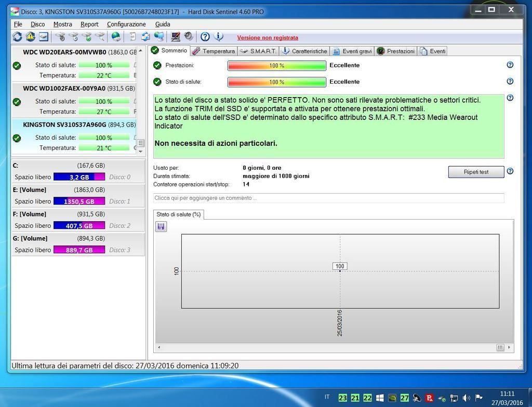The height and width of the screenshot is (407, 532).
Task: Click the monitor configuration toolbar icon
Action: [x=176, y=37]
